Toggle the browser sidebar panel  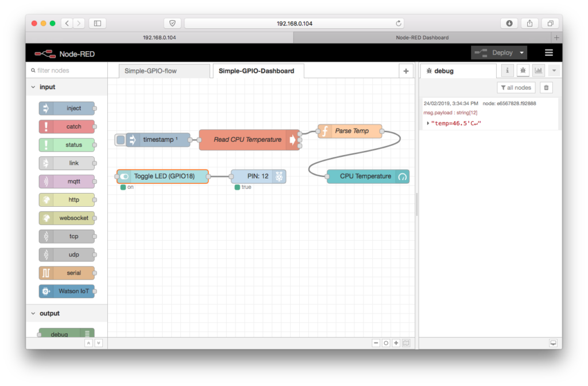tap(97, 23)
